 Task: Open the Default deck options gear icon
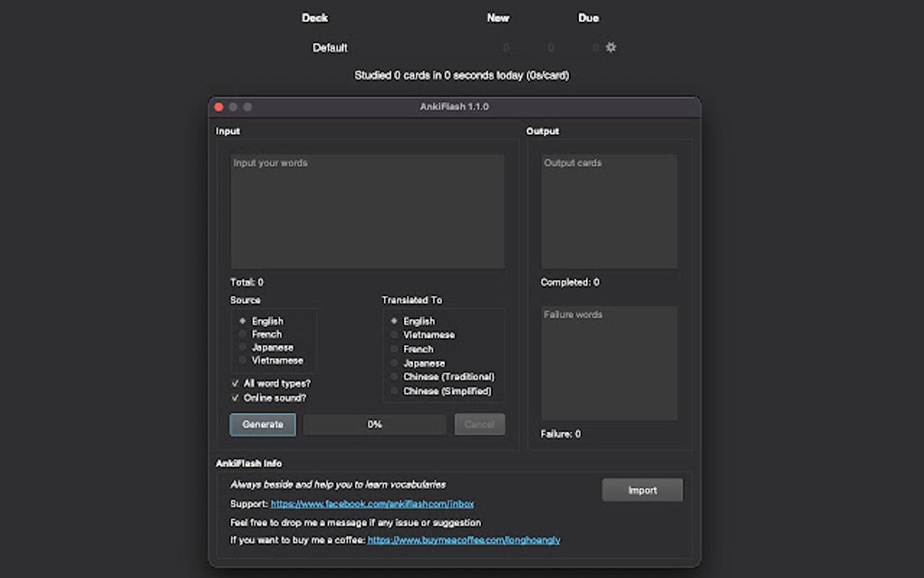click(611, 46)
